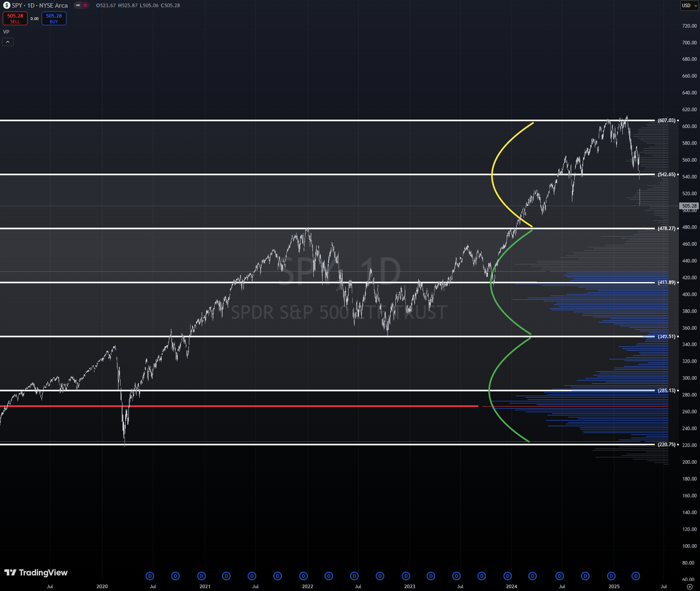Viewport: 700px width, 591px height.
Task: Click the 2020 label on the time axis
Action: coord(102,587)
